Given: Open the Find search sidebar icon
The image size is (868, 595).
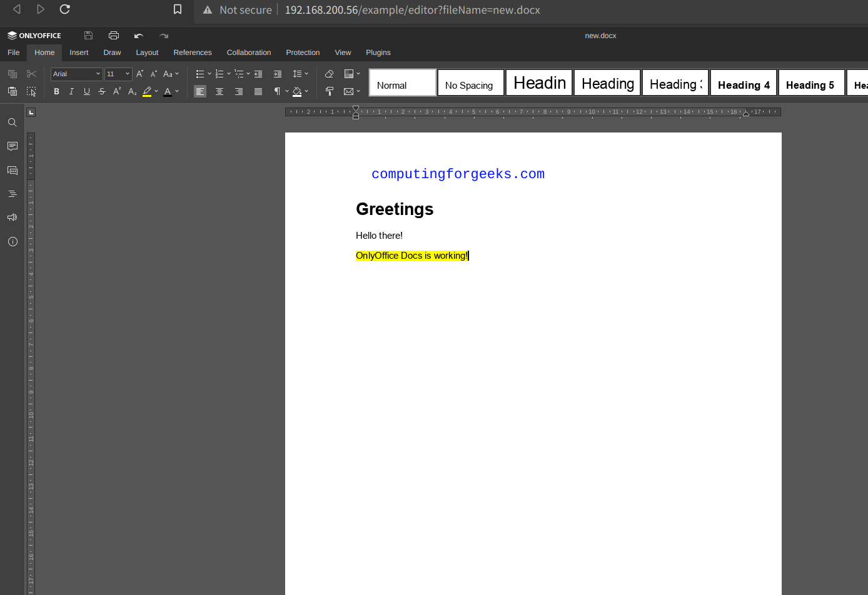Looking at the screenshot, I should coord(12,122).
